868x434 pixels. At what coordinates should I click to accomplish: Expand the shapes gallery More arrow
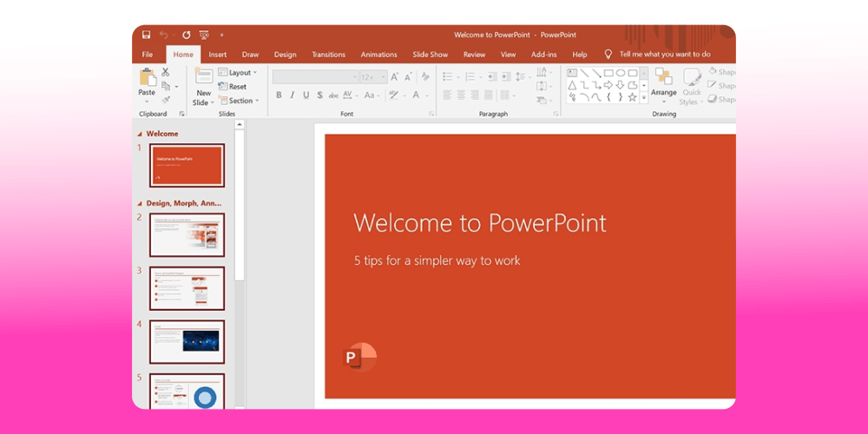pos(644,98)
